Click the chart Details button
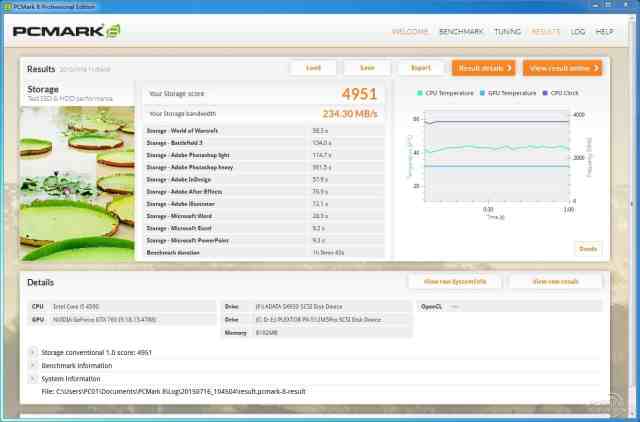This screenshot has height=422, width=640. click(588, 249)
